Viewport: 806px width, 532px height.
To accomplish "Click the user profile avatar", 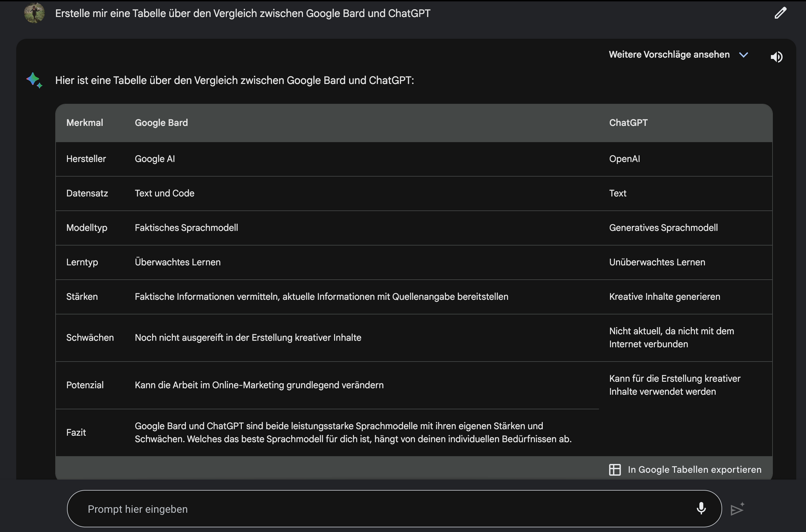I will [34, 13].
